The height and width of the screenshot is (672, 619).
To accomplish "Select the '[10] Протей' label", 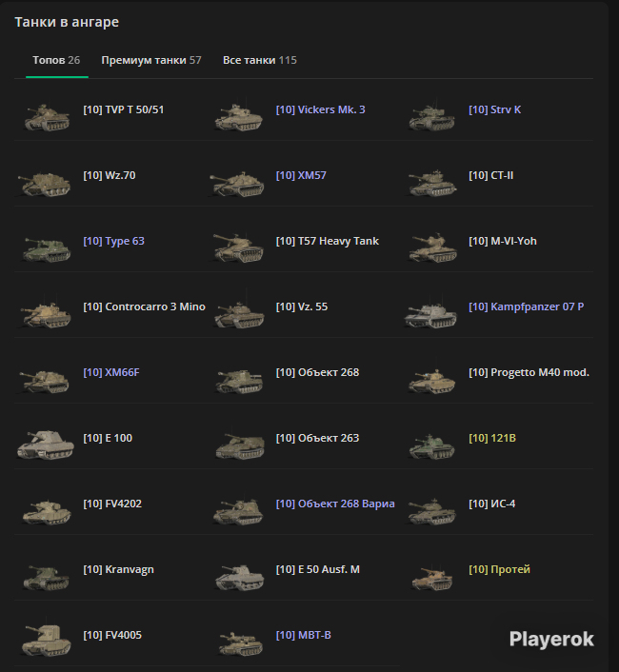I will pos(499,569).
